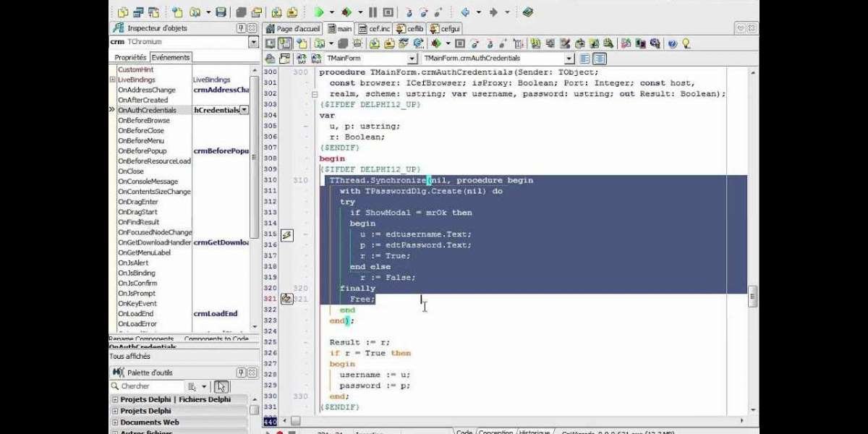Click the yellow light bulb icon
This screenshot has height=434, width=868.
point(686,43)
